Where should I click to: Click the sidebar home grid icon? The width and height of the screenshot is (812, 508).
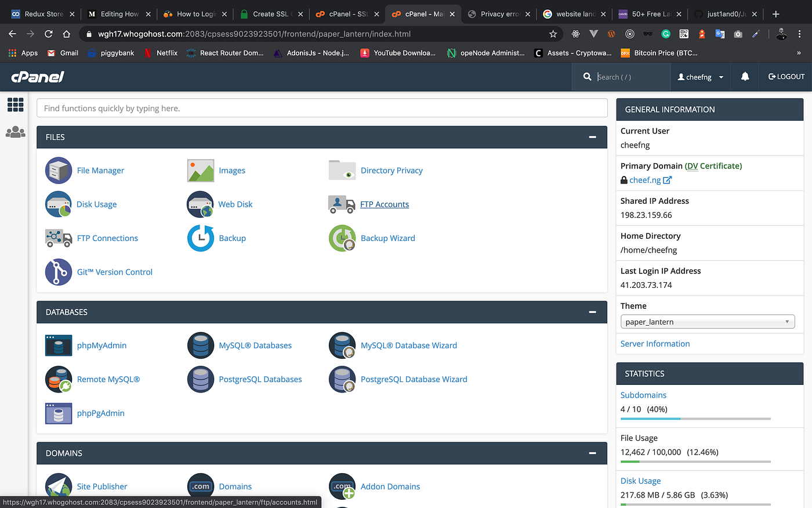click(16, 105)
